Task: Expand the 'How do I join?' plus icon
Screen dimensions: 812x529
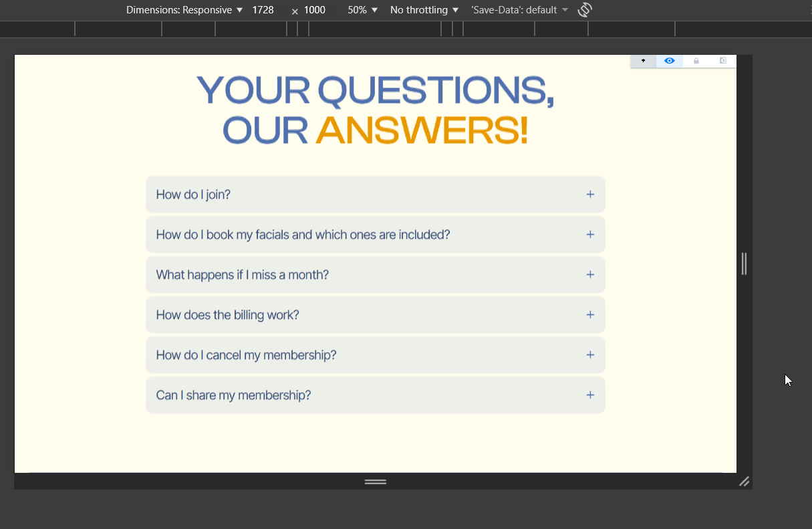Action: point(590,195)
